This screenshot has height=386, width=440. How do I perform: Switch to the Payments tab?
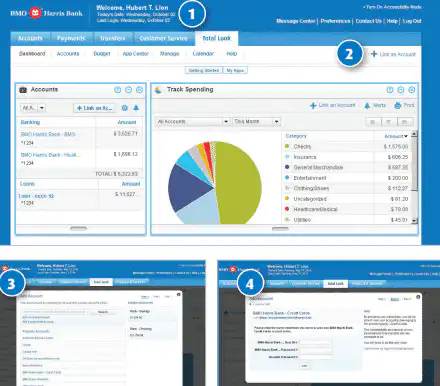click(71, 39)
